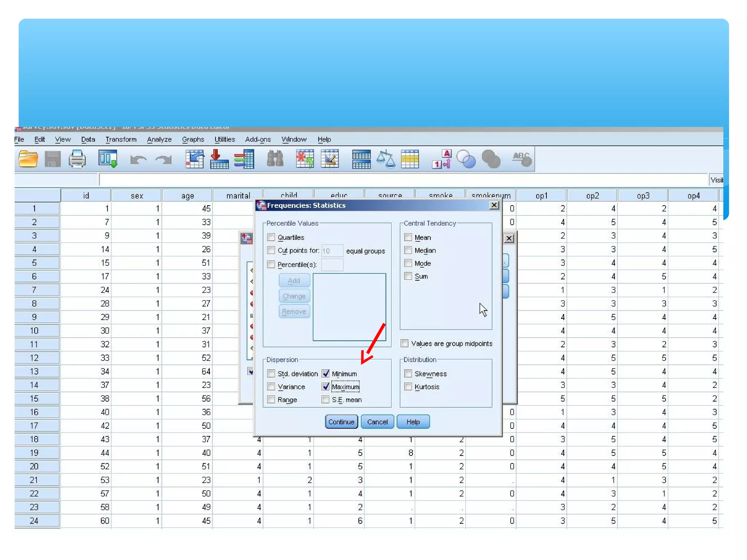Open the Transform menu
Image resolution: width=747 pixels, height=560 pixels.
click(121, 139)
